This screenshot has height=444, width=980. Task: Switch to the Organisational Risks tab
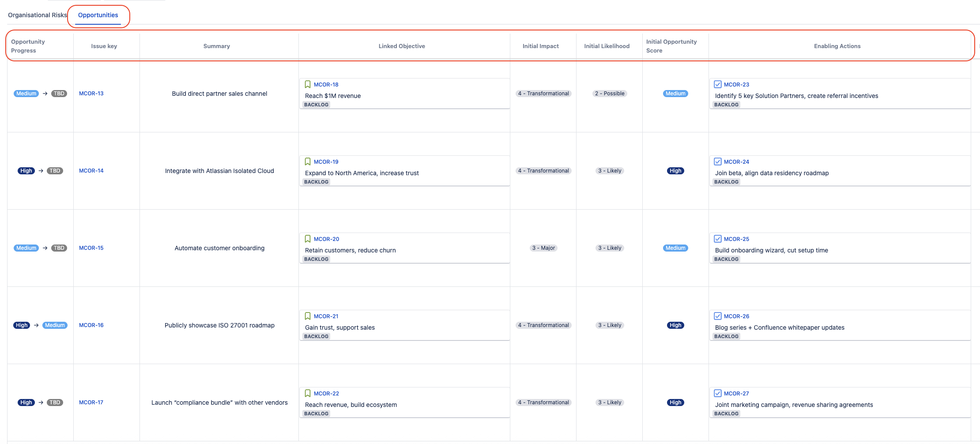pyautogui.click(x=38, y=15)
